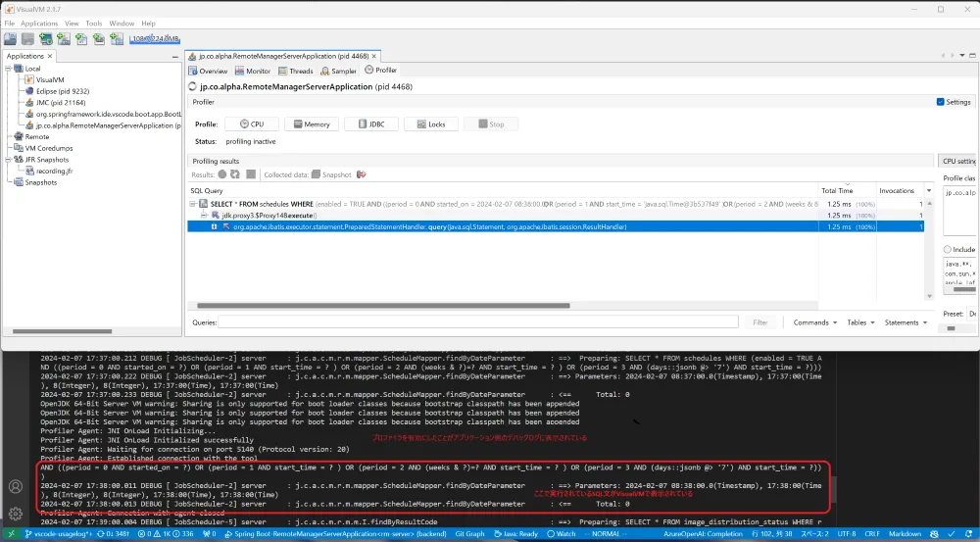
Task: Start JDBC profiling
Action: tap(371, 123)
